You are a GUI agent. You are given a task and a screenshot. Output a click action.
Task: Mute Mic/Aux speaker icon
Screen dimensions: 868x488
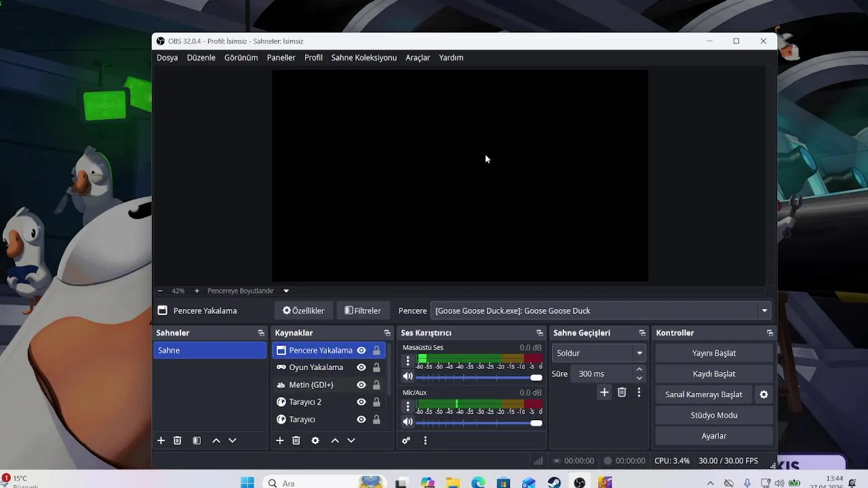[x=408, y=422]
